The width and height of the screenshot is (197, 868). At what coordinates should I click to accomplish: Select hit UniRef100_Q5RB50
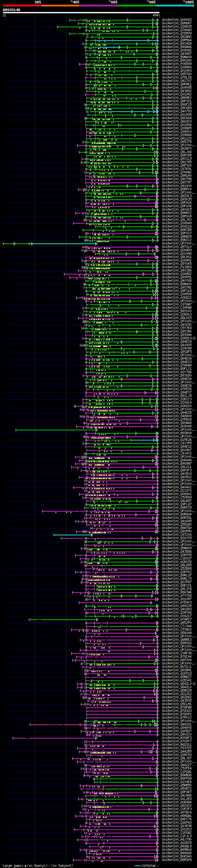point(177,785)
